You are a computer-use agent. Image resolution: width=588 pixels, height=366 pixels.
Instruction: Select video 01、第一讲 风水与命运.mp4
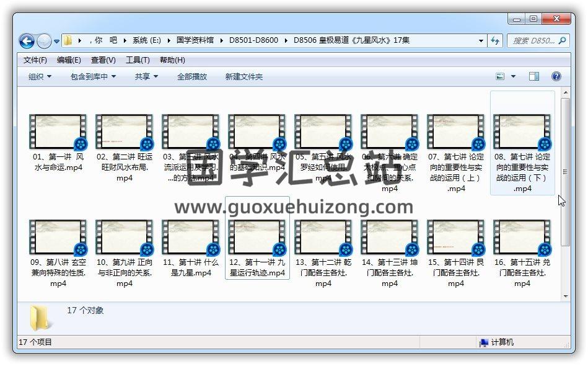(58, 143)
